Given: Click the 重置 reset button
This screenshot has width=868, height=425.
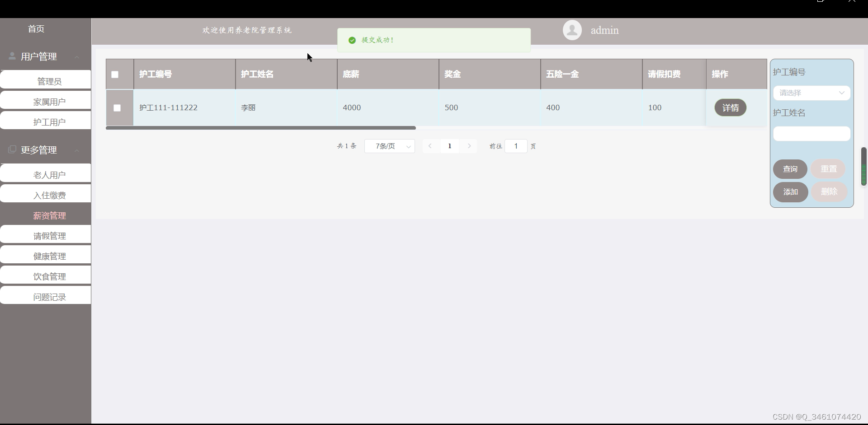Looking at the screenshot, I should [828, 169].
